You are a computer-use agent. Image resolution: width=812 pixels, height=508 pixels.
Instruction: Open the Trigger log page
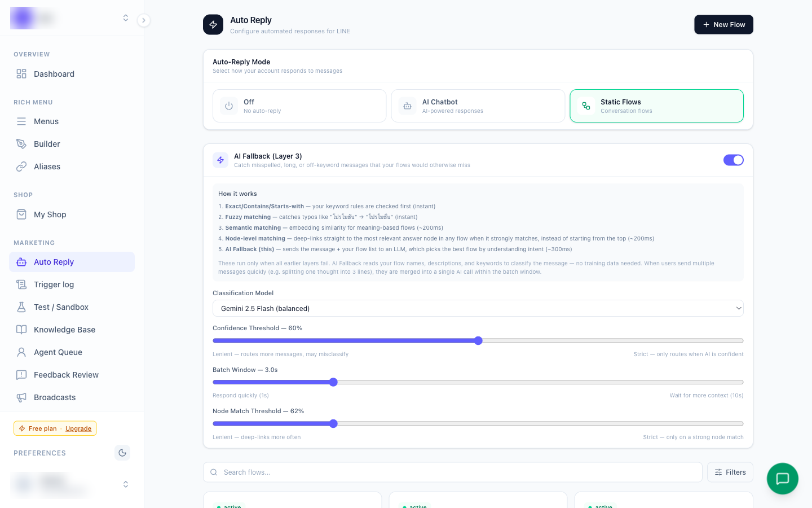click(x=72, y=284)
